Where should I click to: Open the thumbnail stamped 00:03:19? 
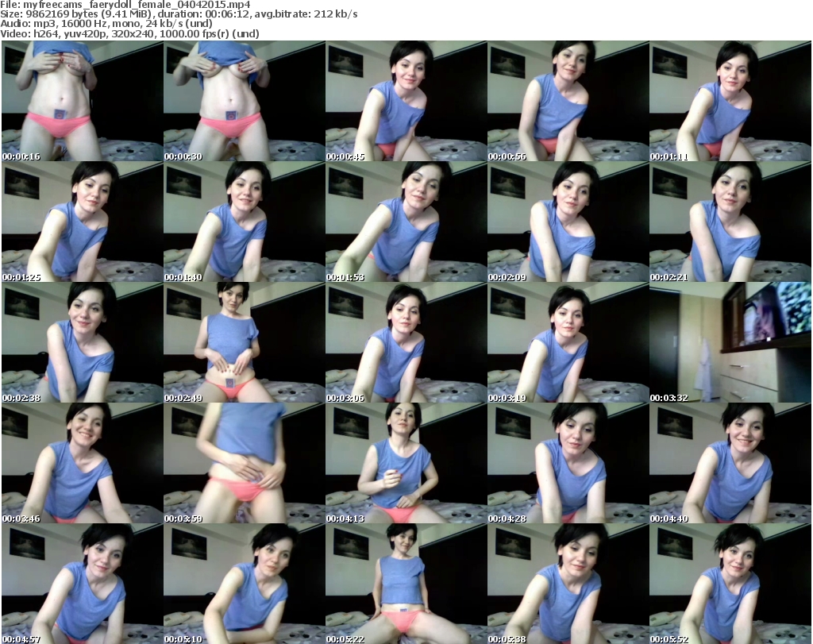click(x=568, y=342)
